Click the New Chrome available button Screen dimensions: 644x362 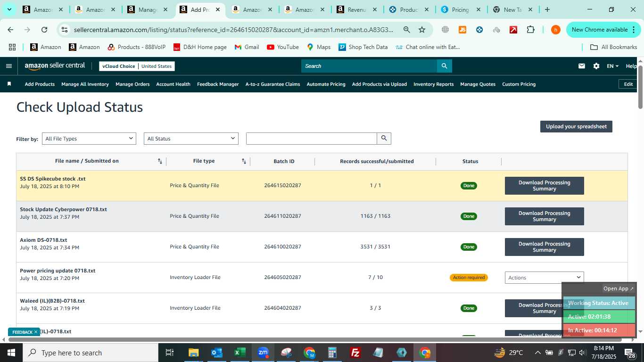pyautogui.click(x=603, y=29)
